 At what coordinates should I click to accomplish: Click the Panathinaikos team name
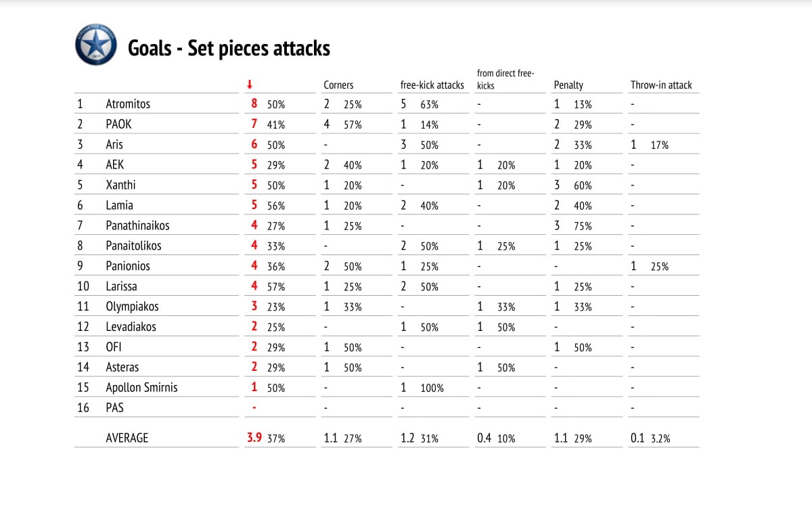pyautogui.click(x=136, y=225)
